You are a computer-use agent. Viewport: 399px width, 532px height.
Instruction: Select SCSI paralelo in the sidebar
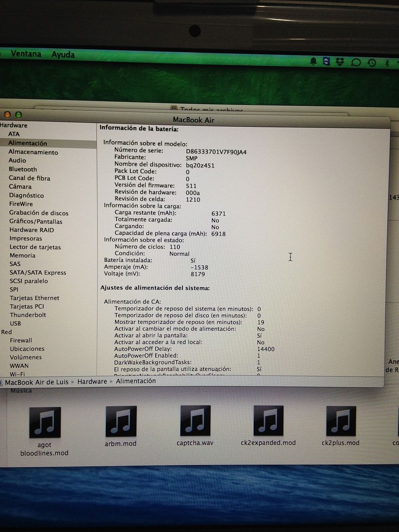(29, 281)
